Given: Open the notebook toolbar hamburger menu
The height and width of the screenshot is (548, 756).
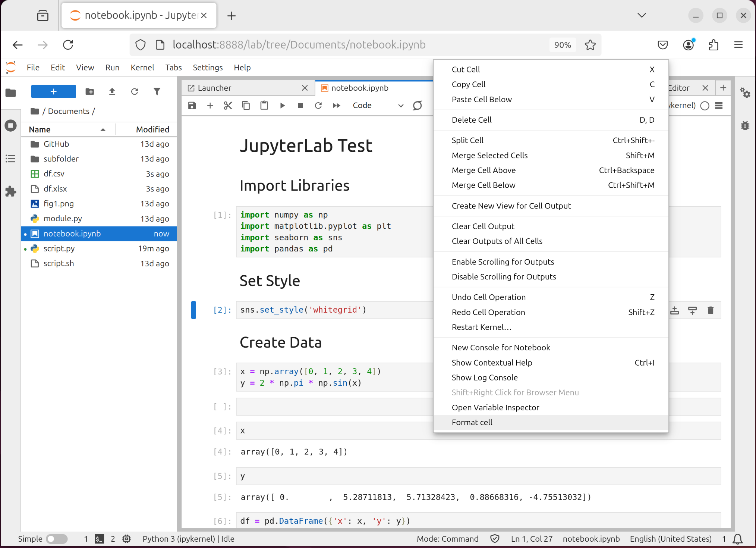Looking at the screenshot, I should tap(719, 106).
